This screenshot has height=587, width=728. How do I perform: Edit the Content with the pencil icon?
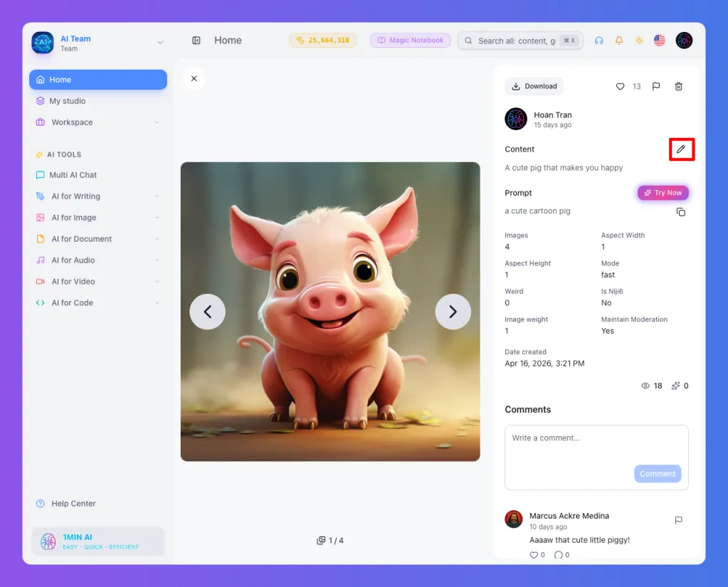tap(680, 149)
